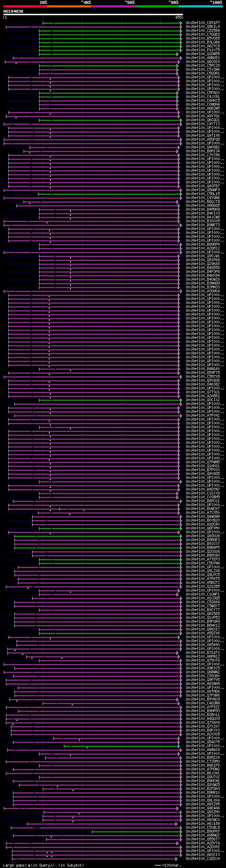The height and width of the screenshot is (868, 226).
Task: Select the UniRef100_Q4WGN9 label
Action: [203, 516]
